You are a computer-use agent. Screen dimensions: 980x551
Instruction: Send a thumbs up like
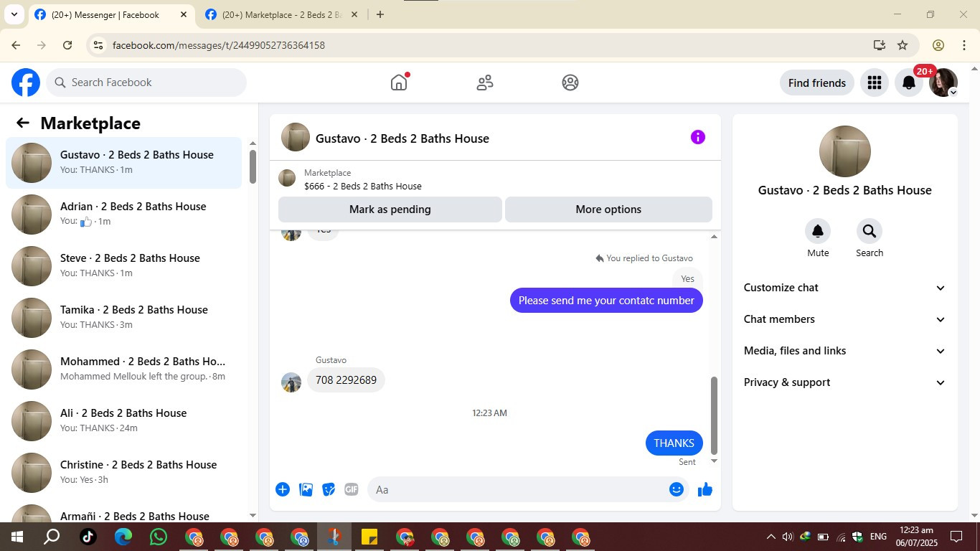click(x=705, y=489)
